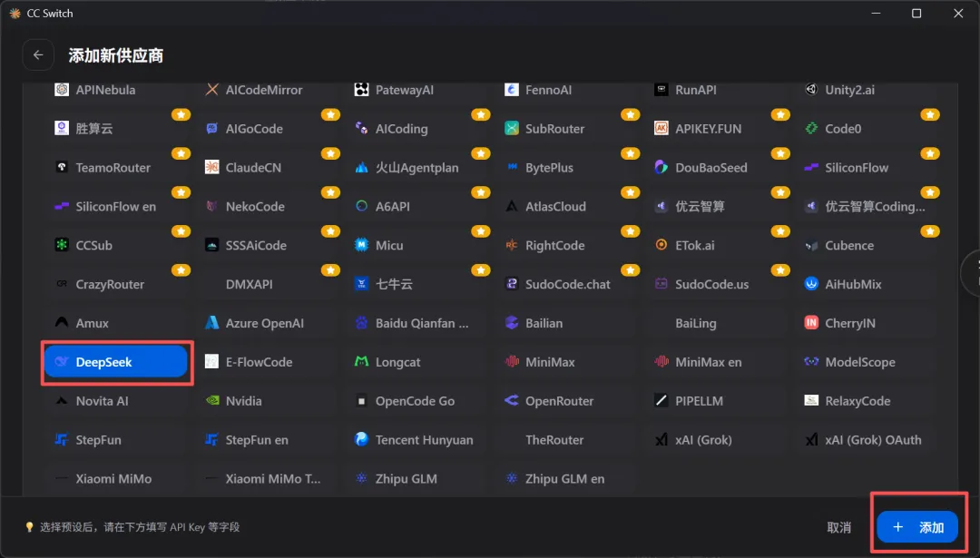Viewport: 980px width, 558px height.
Task: Click the MiniMax en label
Action: click(708, 362)
